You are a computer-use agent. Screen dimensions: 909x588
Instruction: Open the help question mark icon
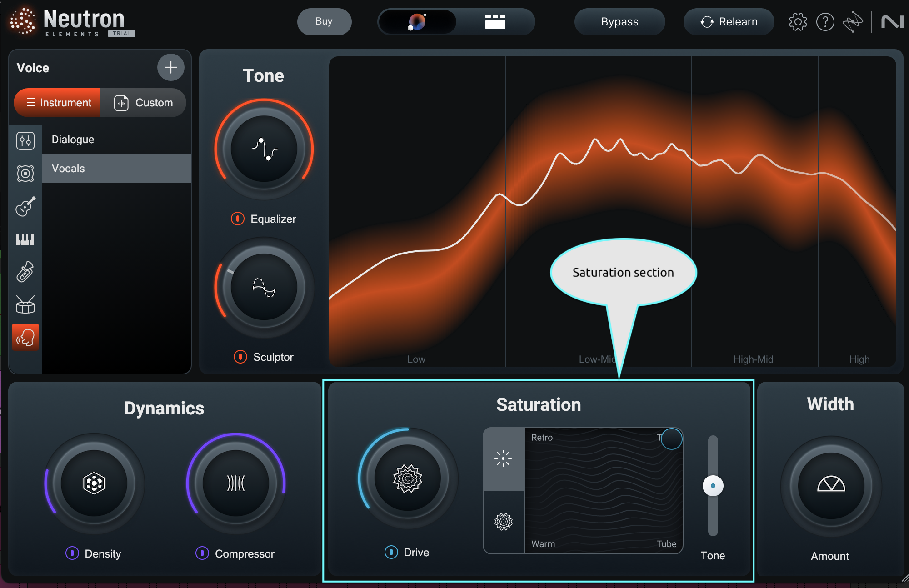point(825,21)
